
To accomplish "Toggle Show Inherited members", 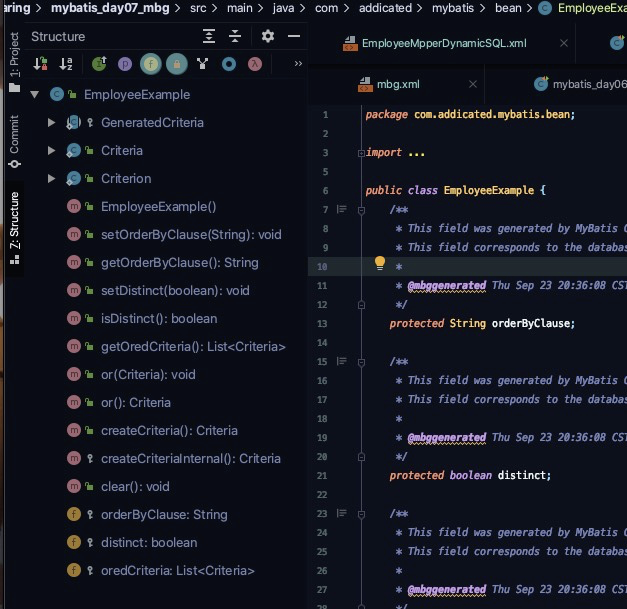I will coord(99,64).
